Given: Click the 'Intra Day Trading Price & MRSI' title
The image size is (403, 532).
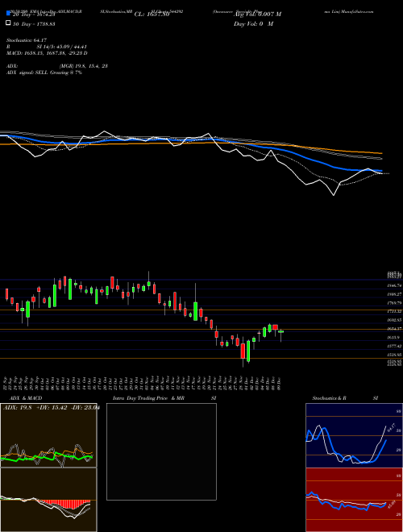Looking at the screenshot, I should (164, 398).
